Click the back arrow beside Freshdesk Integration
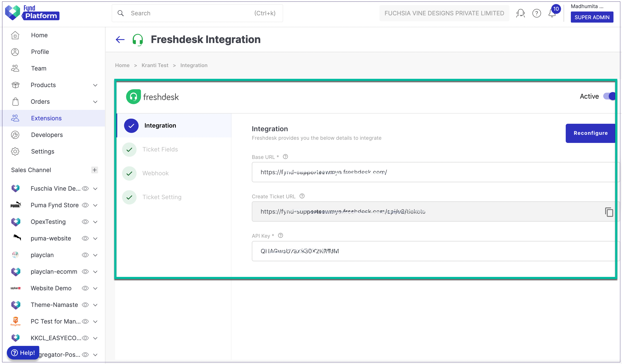 [120, 39]
